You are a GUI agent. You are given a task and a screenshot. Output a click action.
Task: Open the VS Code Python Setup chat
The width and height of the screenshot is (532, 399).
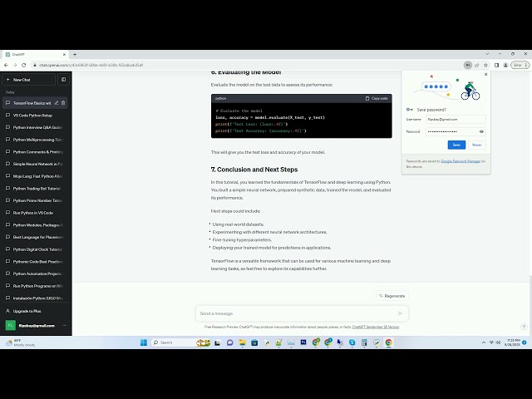click(35, 116)
